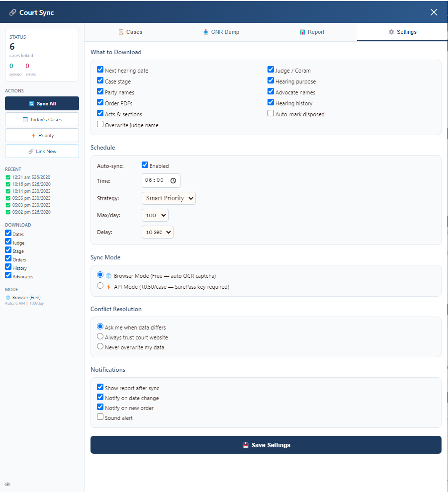Open the Delay 10 sec dropdown

(x=158, y=232)
